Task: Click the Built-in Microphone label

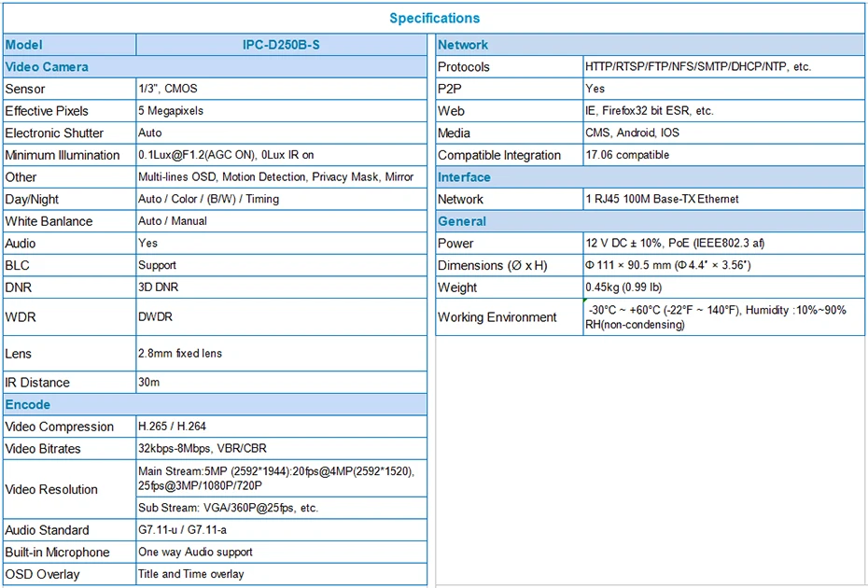Action: pos(57,552)
